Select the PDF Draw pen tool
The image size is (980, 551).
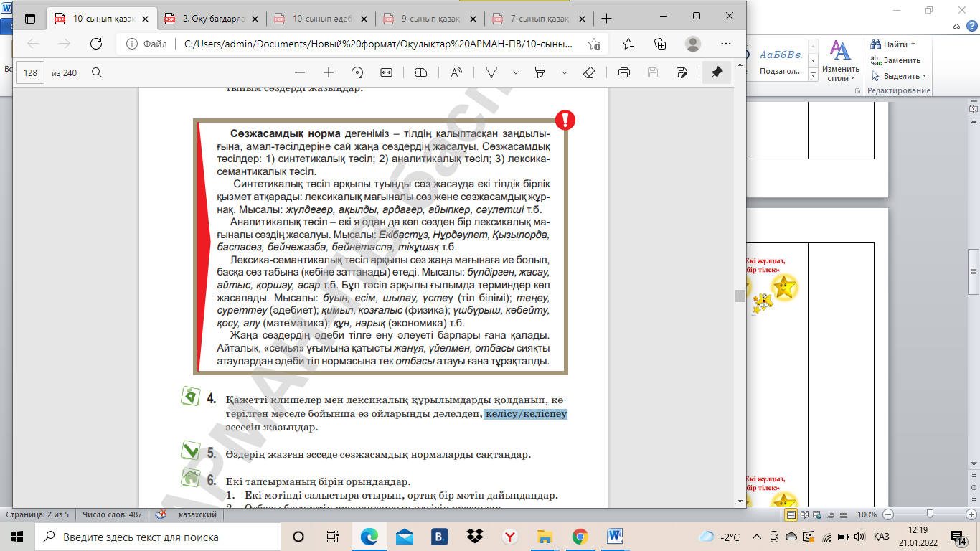point(492,72)
